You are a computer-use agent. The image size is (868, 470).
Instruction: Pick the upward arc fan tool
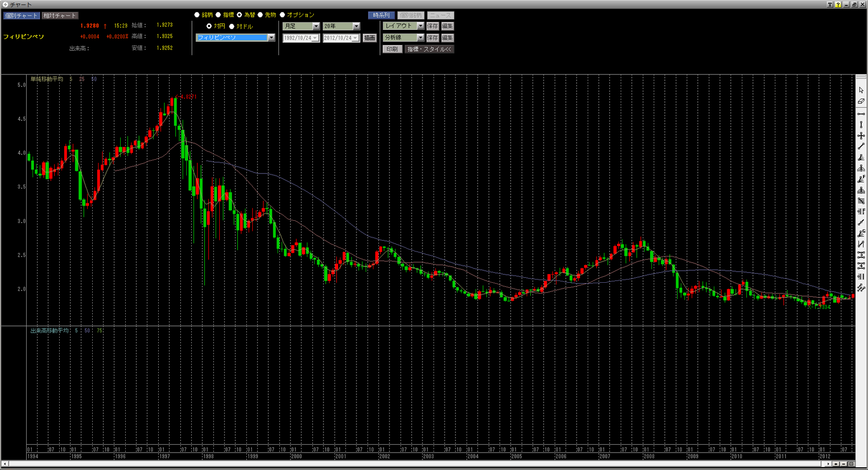tap(861, 168)
